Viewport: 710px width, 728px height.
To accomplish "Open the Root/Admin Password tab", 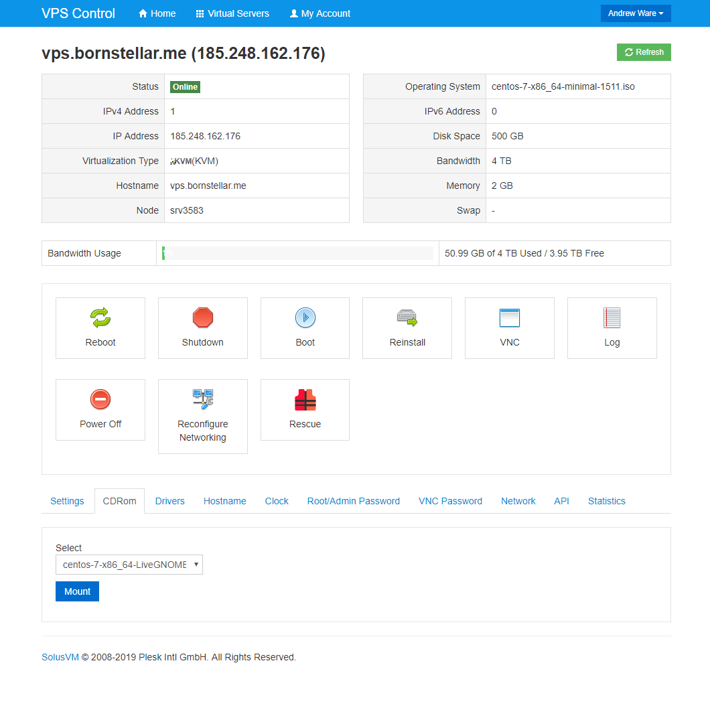I will (353, 501).
